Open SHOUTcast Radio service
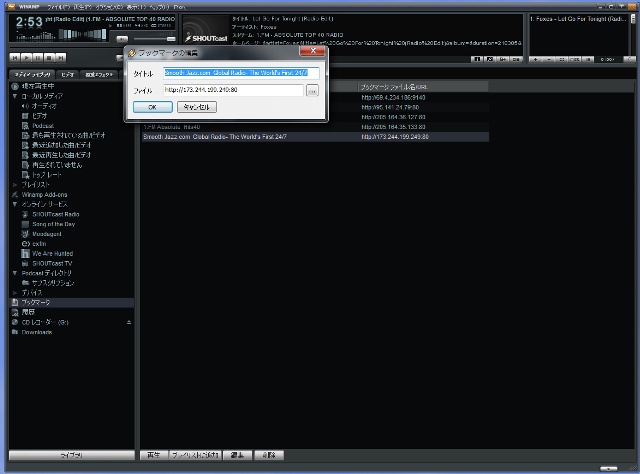This screenshot has height=474, width=640. pos(56,214)
